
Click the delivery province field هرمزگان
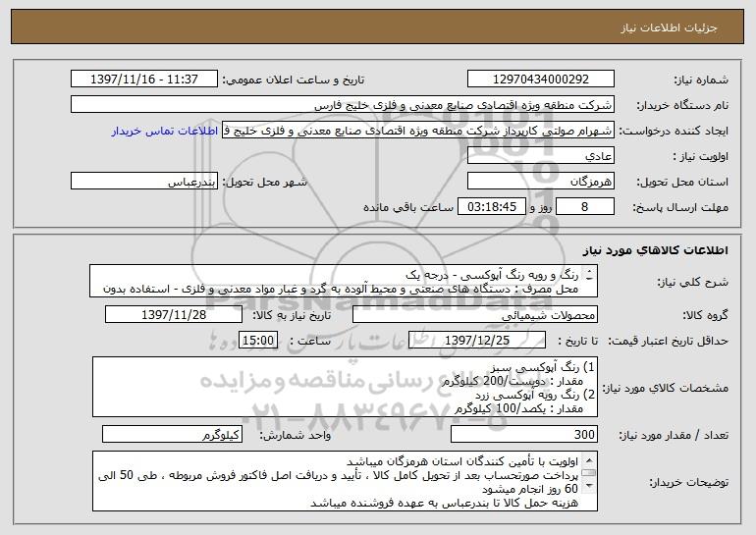coord(540,182)
